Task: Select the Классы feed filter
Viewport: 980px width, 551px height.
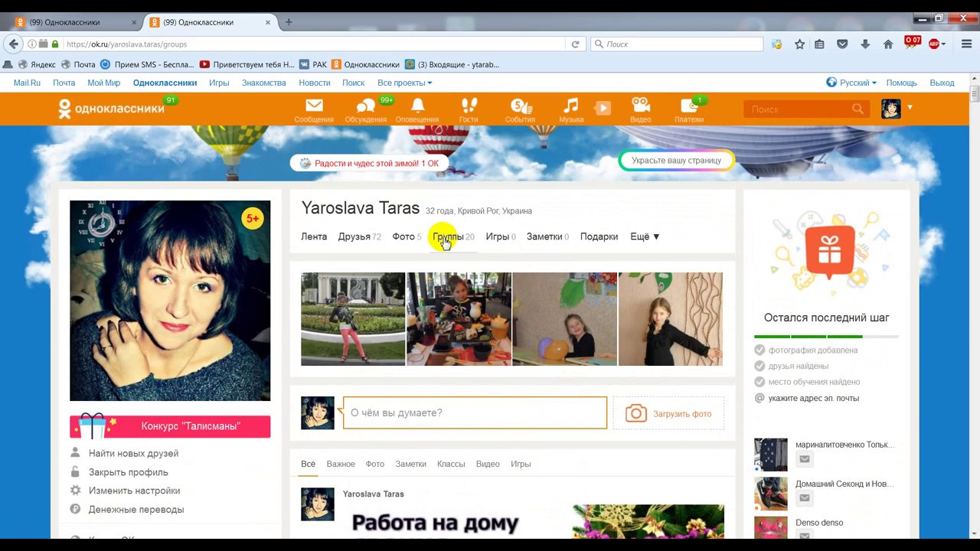Action: (x=451, y=464)
